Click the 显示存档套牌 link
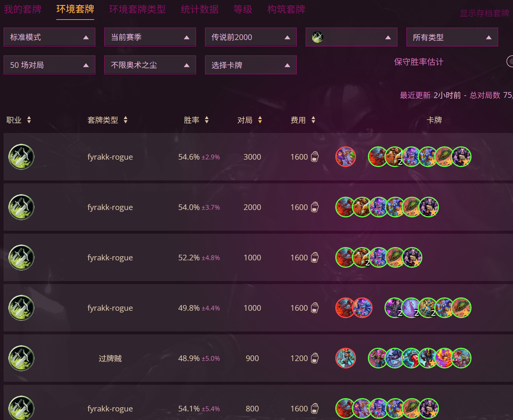The width and height of the screenshot is (513, 420). [484, 13]
